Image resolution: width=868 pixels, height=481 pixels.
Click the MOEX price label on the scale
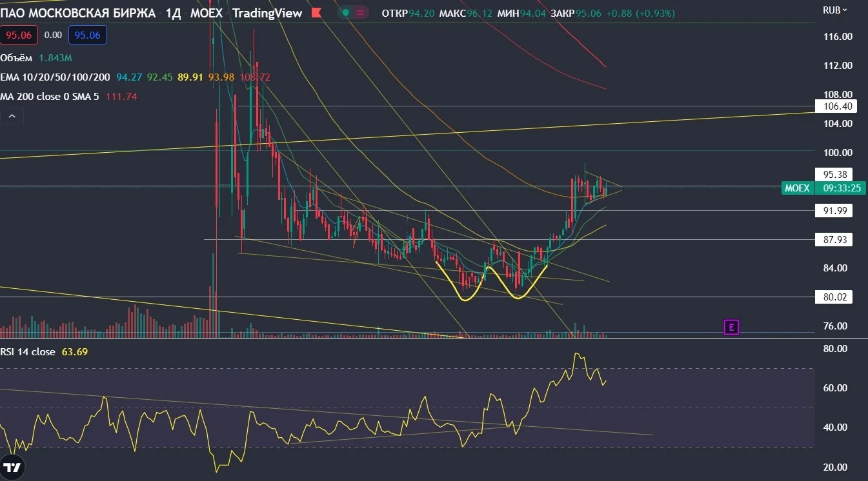coord(796,188)
